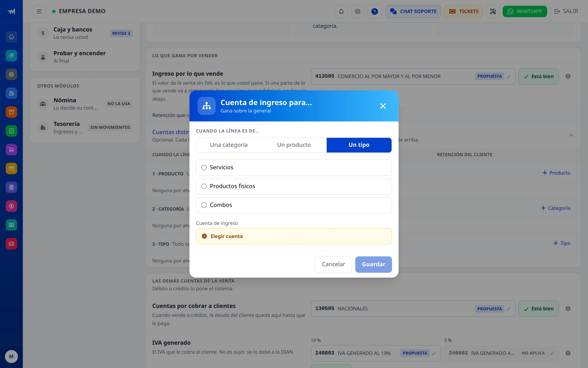Open the help question mark icon

click(x=374, y=11)
